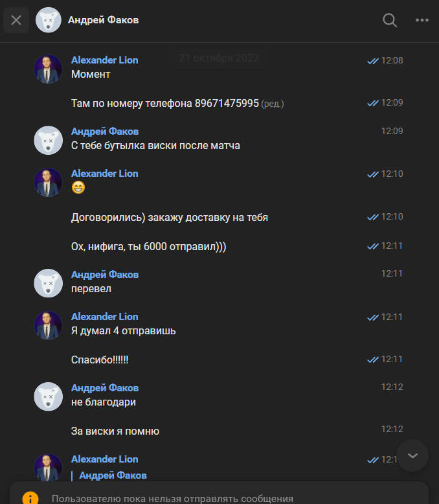Select the message Спасибо!!!!!!
The image size is (439, 504).
[100, 360]
